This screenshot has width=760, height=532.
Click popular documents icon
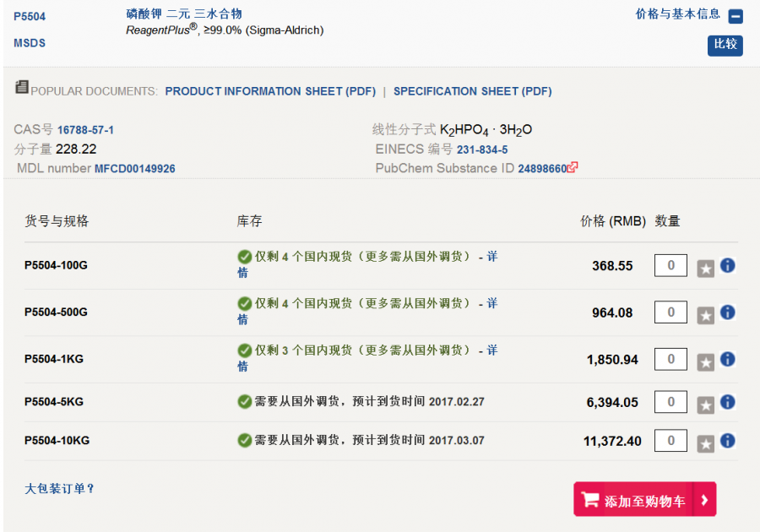(22, 88)
